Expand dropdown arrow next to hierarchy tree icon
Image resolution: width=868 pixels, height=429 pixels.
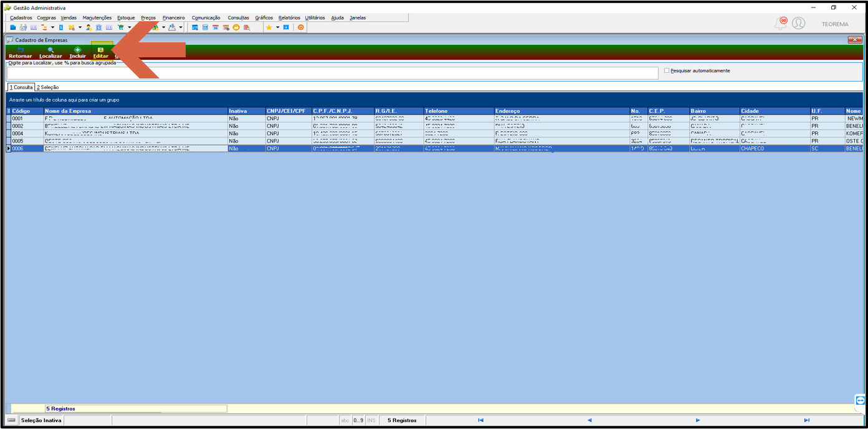pyautogui.click(x=52, y=27)
